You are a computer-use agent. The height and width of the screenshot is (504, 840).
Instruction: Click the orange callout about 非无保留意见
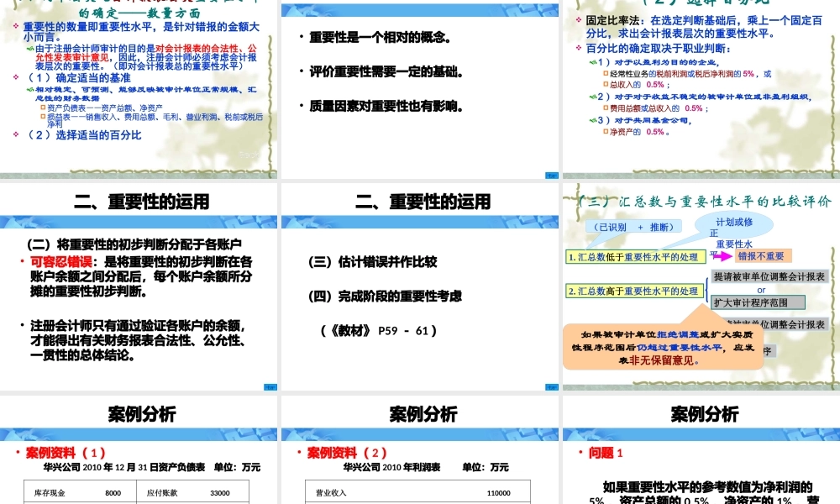(x=664, y=347)
